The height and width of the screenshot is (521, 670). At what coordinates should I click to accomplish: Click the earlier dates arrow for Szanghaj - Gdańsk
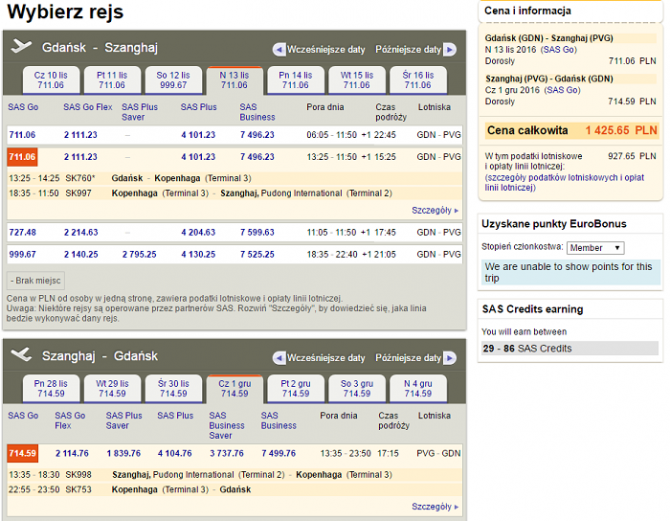279,358
